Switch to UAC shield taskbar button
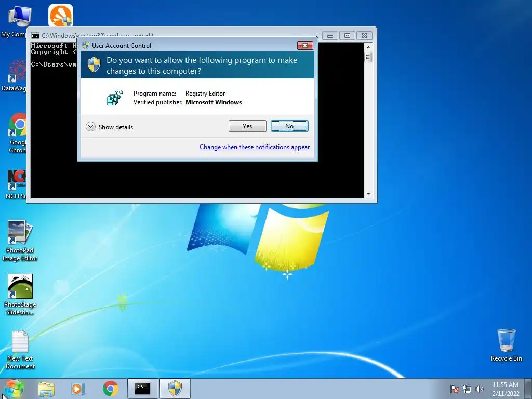 click(x=175, y=389)
